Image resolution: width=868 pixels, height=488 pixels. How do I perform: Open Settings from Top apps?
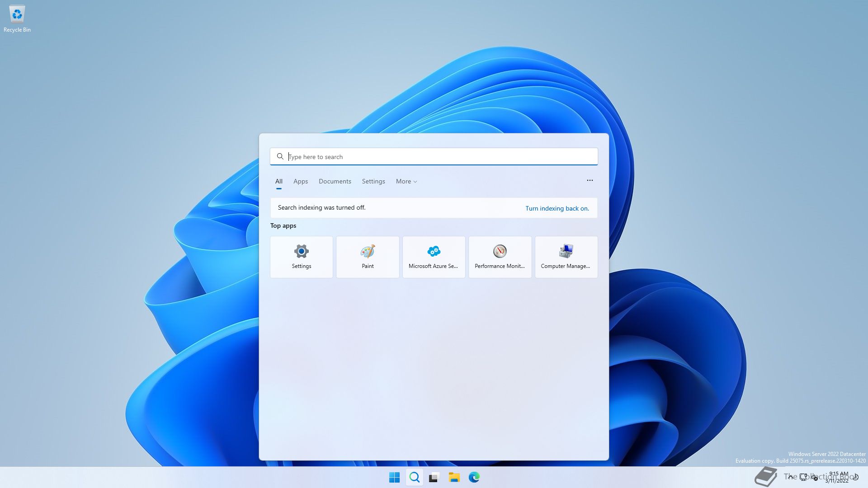coord(302,257)
